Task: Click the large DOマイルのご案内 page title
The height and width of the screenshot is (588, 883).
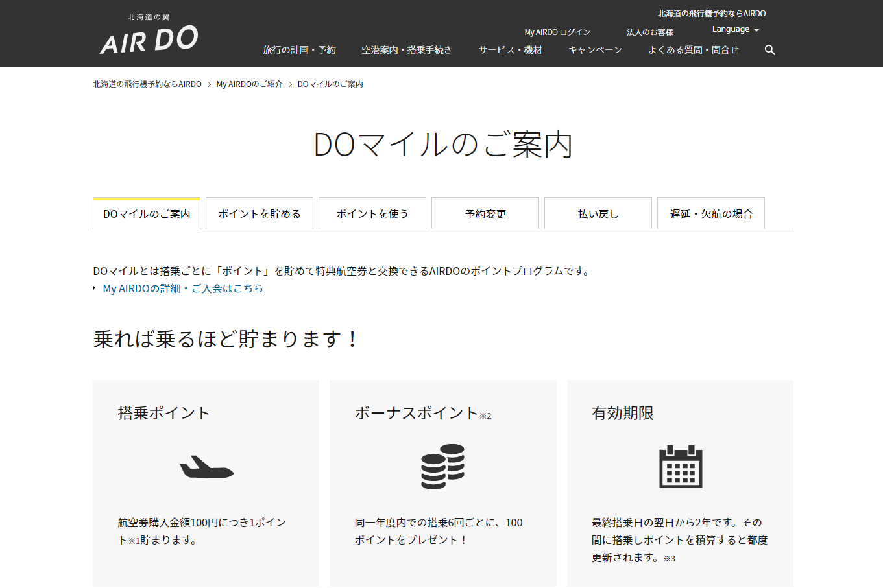Action: [x=442, y=145]
